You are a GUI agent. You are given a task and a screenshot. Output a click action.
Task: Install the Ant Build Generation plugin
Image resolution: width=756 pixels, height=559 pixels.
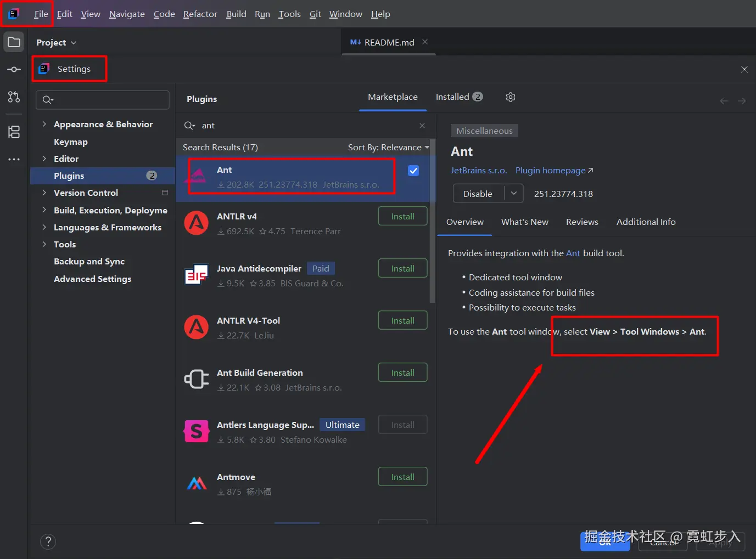(x=403, y=373)
